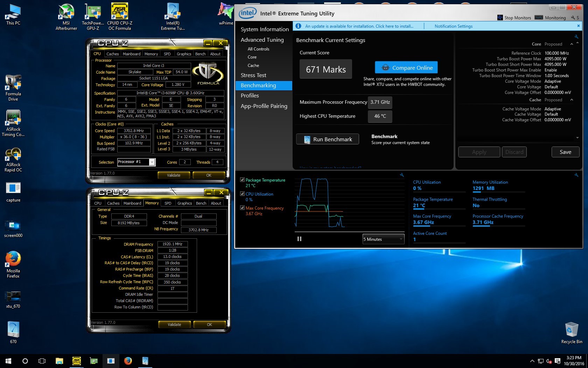
Task: Click the wrench icon above monitor graph
Action: click(402, 175)
